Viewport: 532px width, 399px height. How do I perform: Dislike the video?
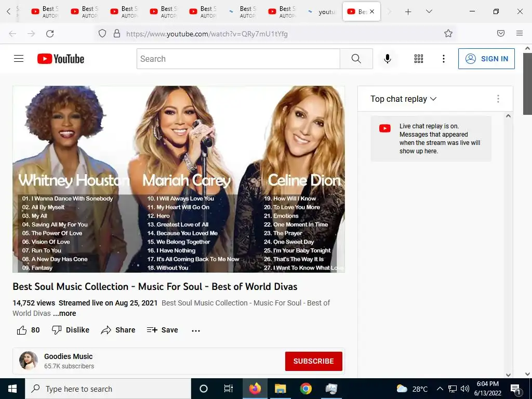(71, 330)
